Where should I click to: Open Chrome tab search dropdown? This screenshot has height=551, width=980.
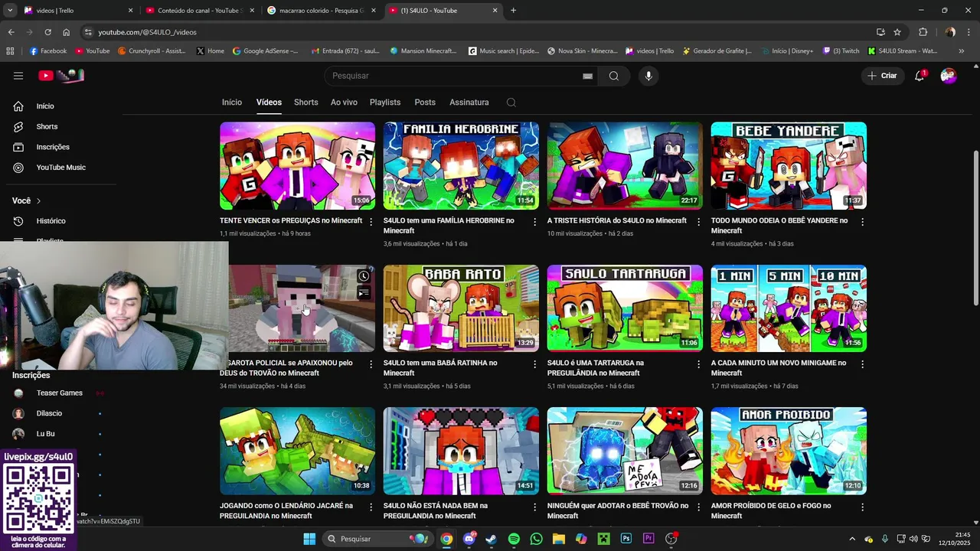10,11
